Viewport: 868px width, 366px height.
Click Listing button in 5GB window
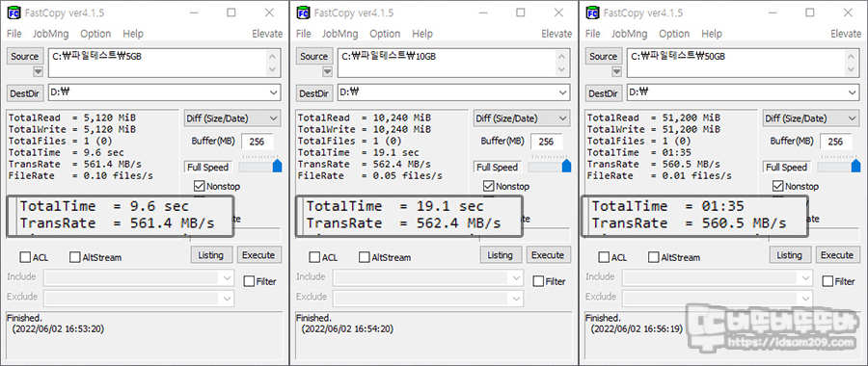click(x=211, y=255)
